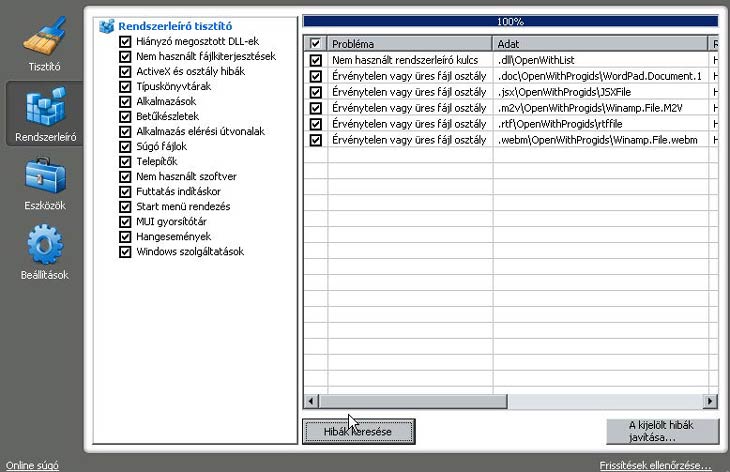Click Frissítések ellenőrzése link

pyautogui.click(x=655, y=465)
